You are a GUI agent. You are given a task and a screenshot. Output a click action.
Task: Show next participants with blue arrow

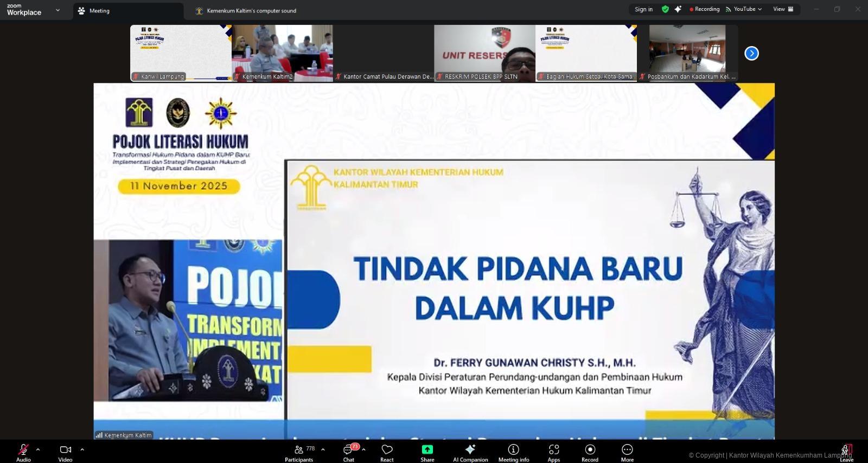tap(751, 53)
